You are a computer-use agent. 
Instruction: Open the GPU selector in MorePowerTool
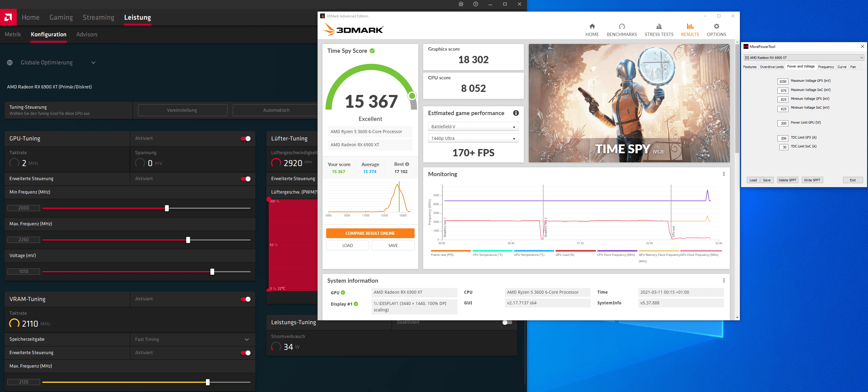(804, 58)
